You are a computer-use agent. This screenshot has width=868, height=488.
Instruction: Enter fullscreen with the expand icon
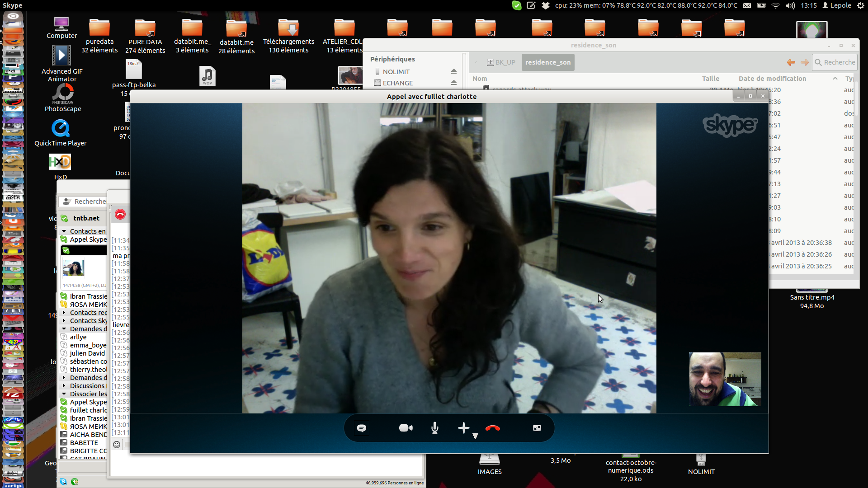click(x=537, y=428)
